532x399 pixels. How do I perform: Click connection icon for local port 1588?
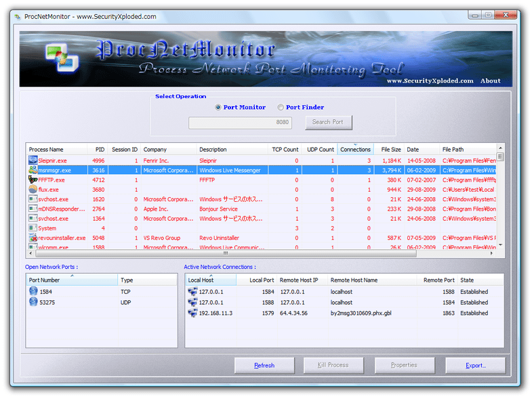tap(192, 302)
